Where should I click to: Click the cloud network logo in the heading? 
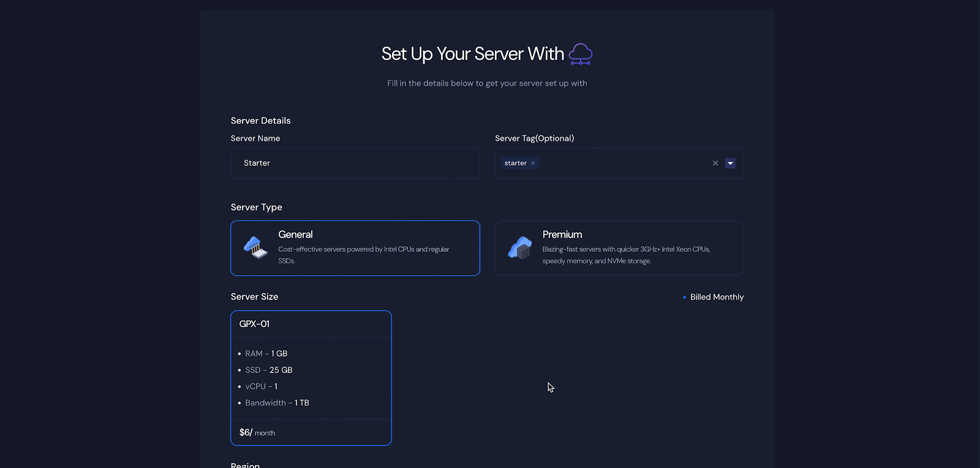point(580,54)
